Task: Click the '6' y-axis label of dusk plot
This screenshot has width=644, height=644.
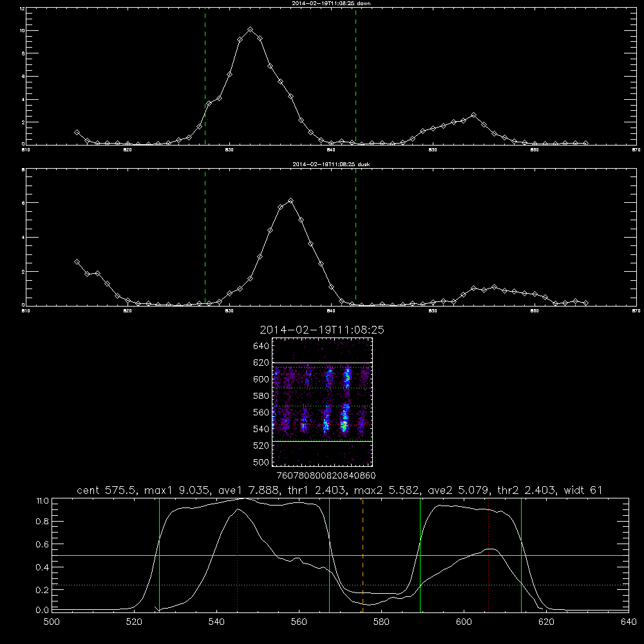Action: click(x=23, y=203)
